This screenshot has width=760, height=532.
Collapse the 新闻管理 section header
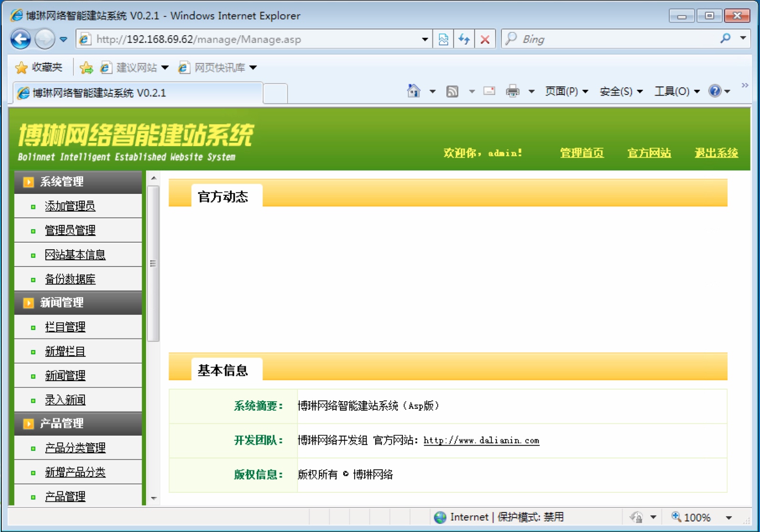pos(78,302)
